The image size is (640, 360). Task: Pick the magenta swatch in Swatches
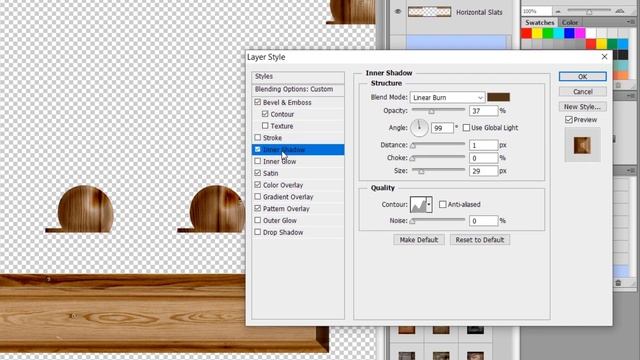tap(580, 33)
